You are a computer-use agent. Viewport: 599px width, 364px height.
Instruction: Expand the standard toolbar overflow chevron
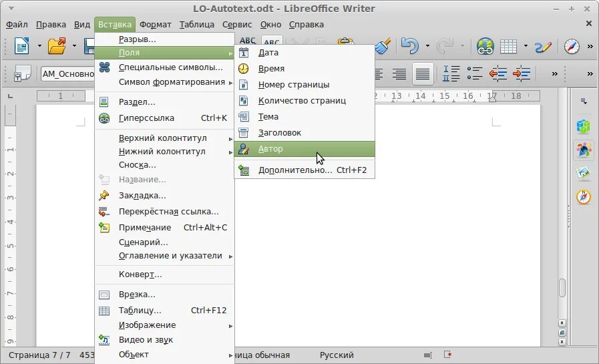click(590, 47)
